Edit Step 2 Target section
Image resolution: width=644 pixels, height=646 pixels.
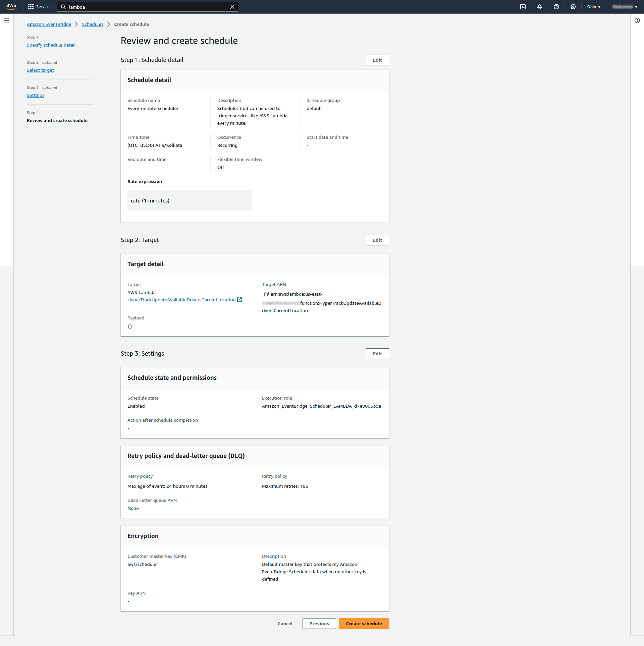pyautogui.click(x=377, y=240)
